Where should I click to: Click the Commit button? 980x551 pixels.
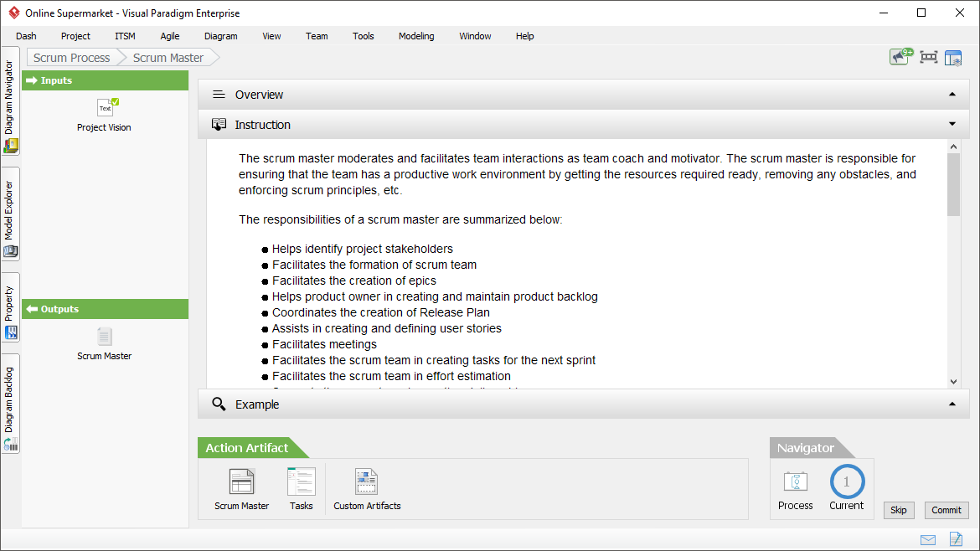click(x=946, y=510)
